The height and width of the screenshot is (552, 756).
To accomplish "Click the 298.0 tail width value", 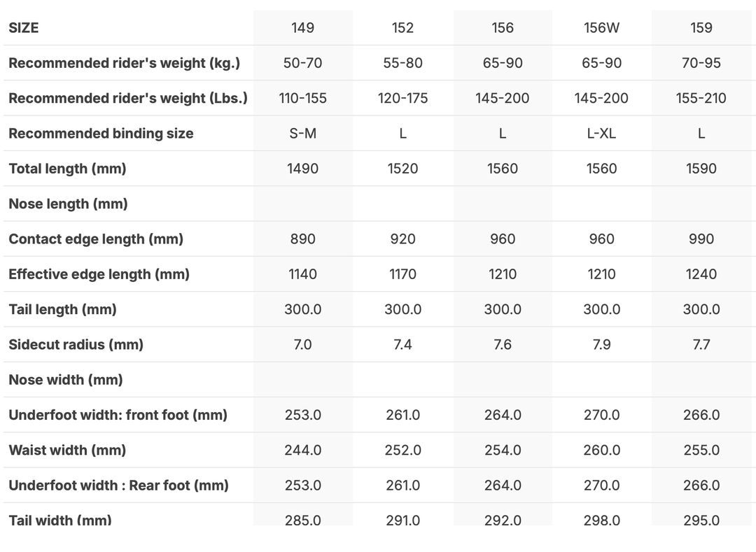I will (x=601, y=520).
